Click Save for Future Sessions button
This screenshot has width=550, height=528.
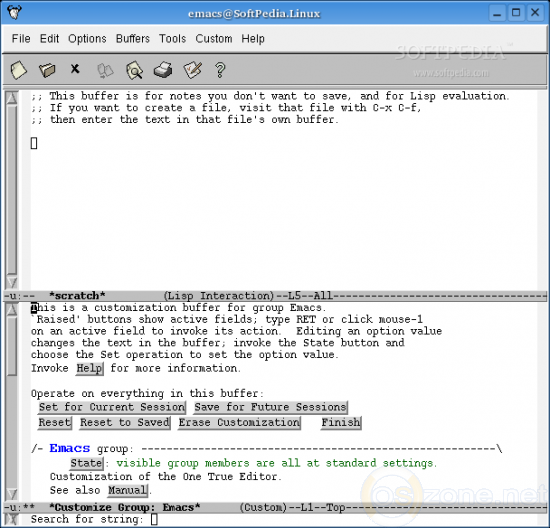pos(270,407)
